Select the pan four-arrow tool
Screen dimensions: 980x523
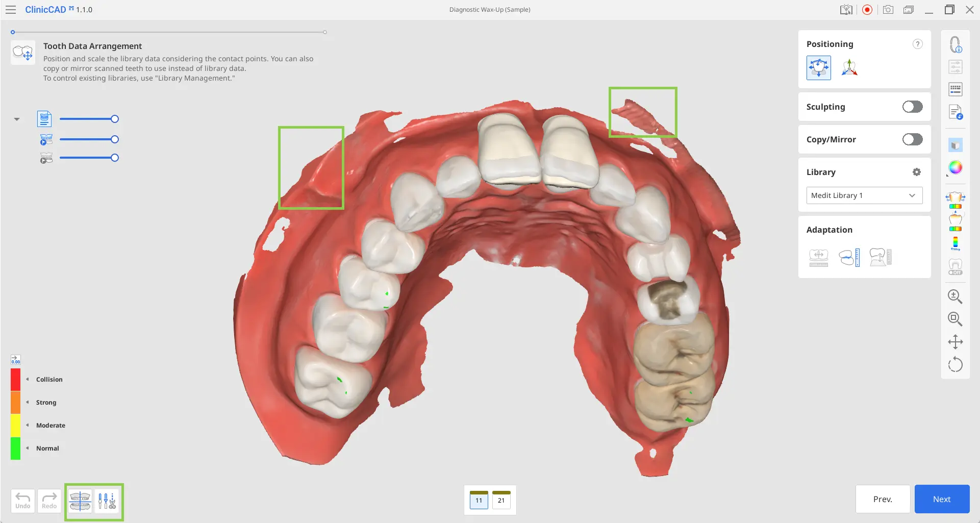(x=955, y=342)
